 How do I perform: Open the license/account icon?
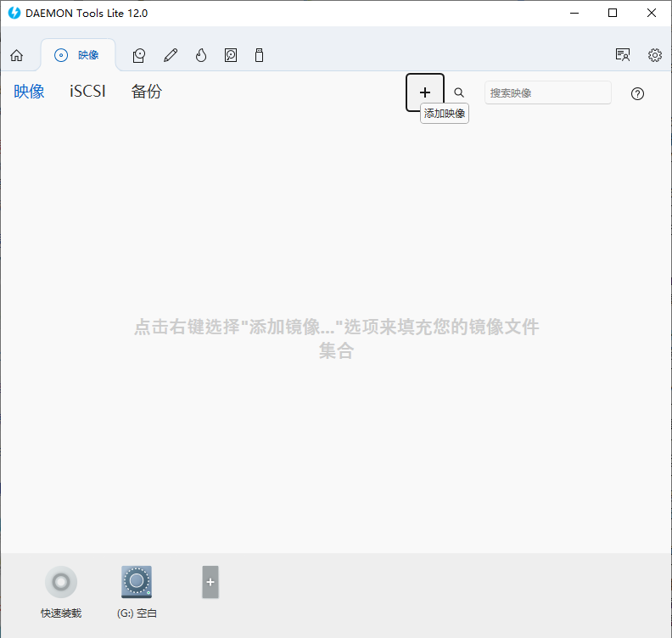623,55
